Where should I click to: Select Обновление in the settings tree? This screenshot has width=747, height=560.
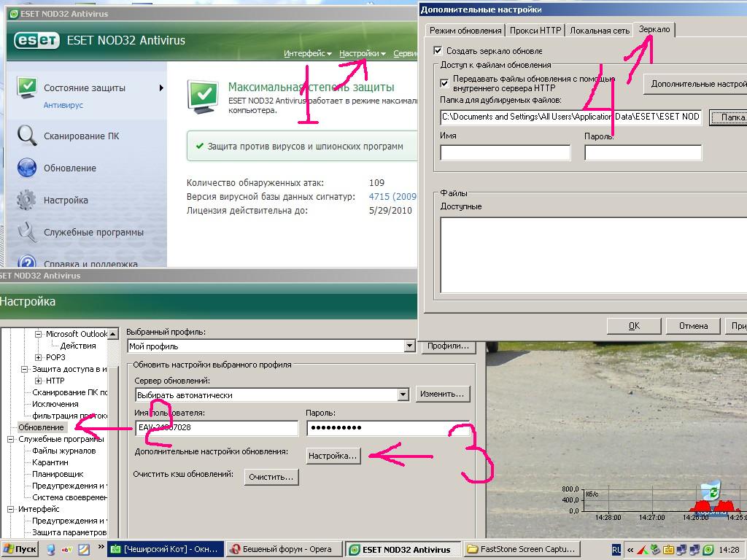[41, 427]
